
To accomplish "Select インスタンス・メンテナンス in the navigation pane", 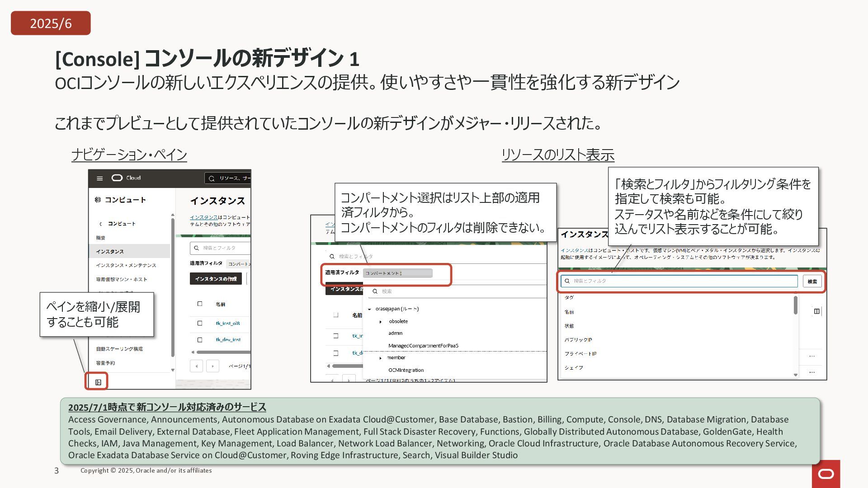I will 126,265.
